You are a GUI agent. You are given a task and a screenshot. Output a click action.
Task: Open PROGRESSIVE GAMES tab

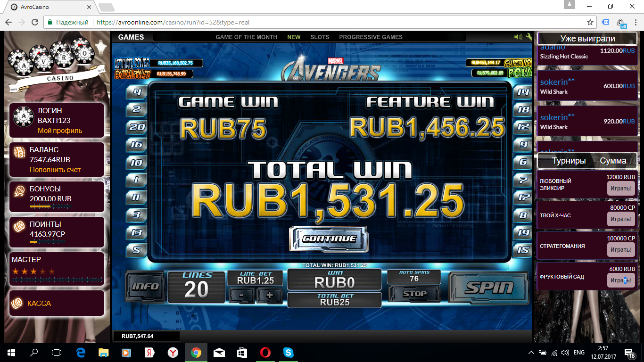click(371, 37)
